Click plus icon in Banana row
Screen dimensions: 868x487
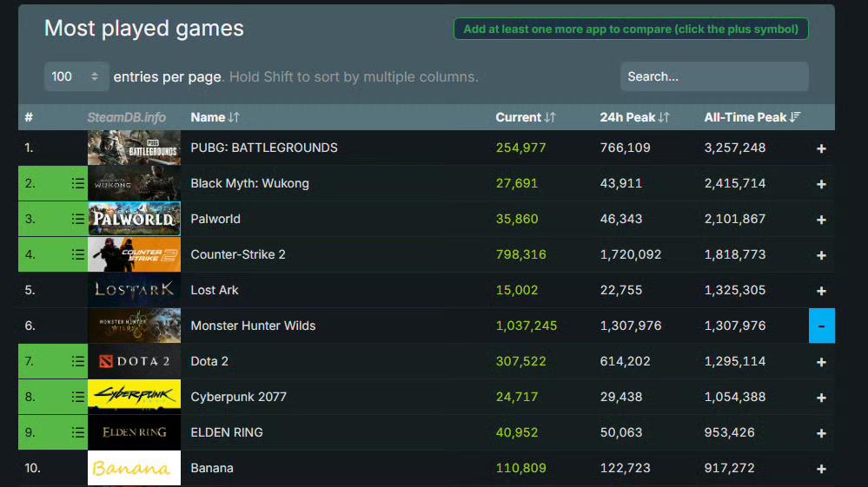point(821,469)
